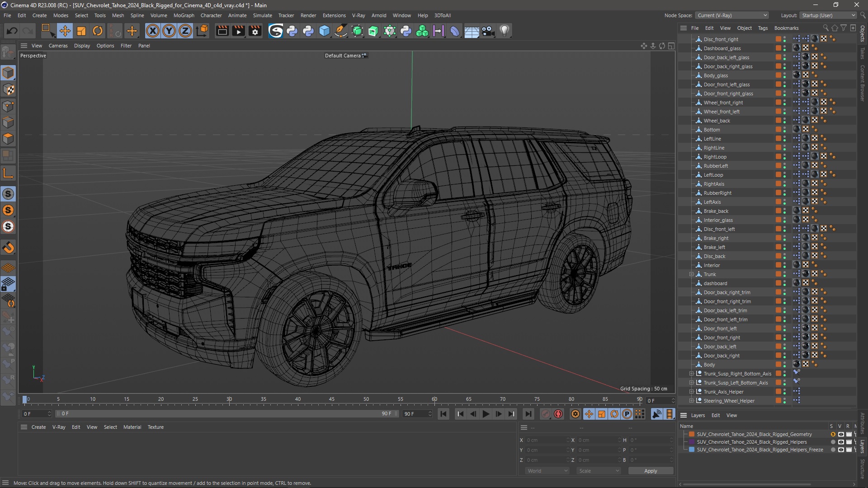Click the end frame 90 F field

point(416,414)
